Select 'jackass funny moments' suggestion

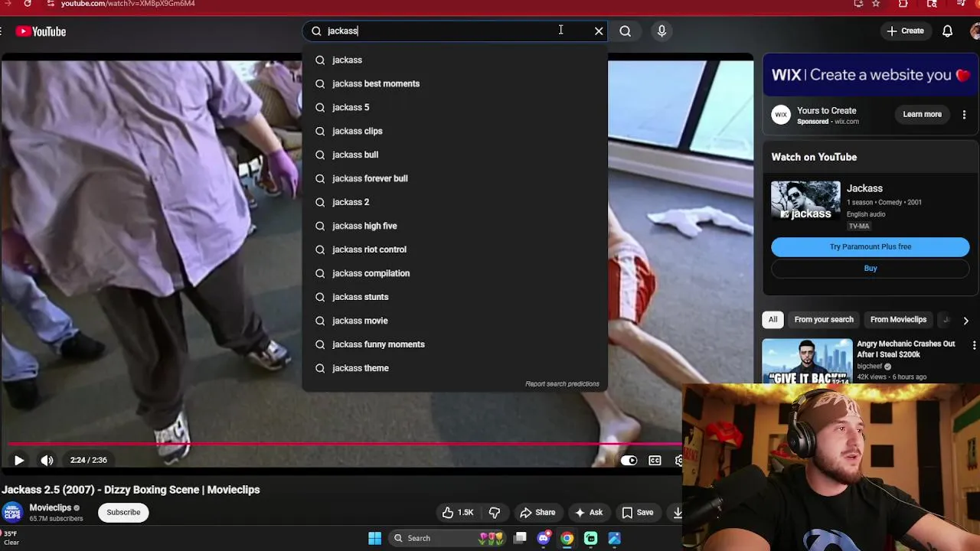click(455, 344)
